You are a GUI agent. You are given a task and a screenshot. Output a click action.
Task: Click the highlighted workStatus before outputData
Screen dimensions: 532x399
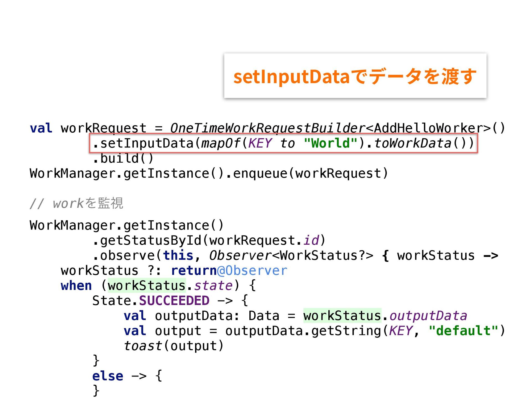pos(342,316)
